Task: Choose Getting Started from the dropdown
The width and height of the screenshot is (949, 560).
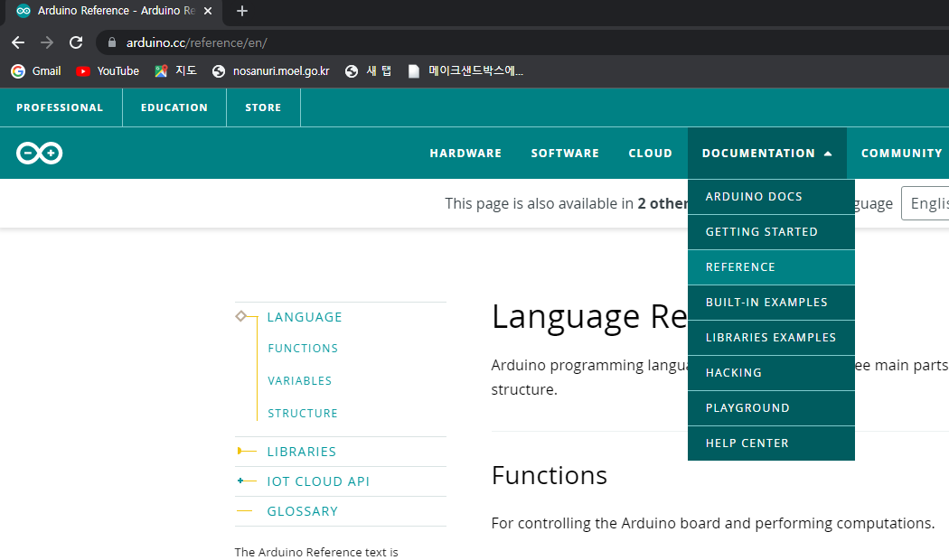Action: coord(771,231)
